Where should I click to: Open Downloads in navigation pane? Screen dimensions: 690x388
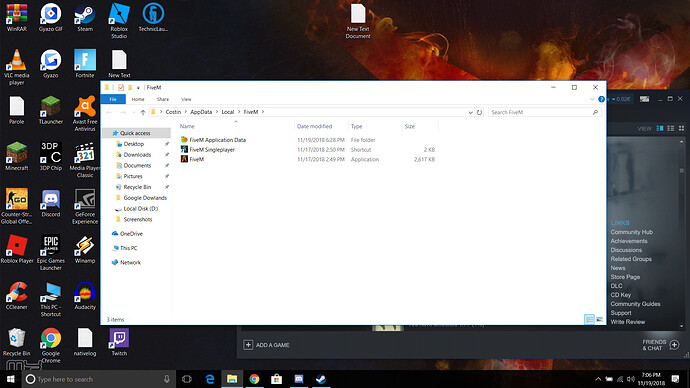coord(137,155)
